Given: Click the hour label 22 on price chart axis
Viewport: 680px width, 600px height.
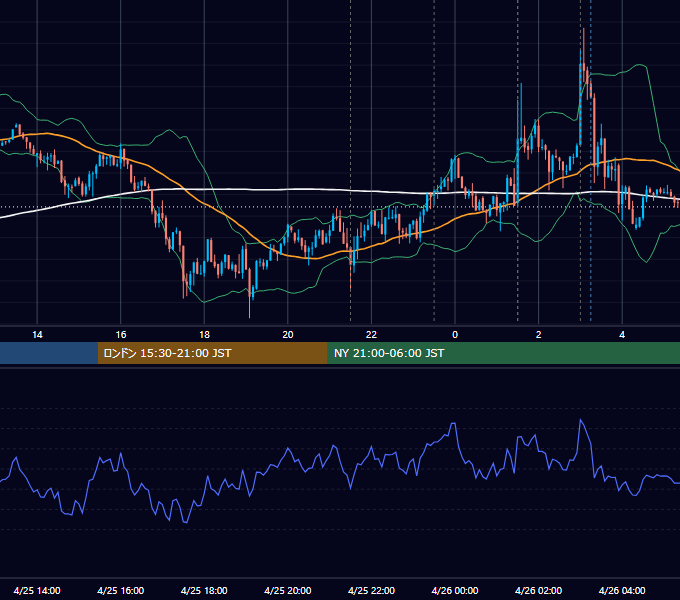Looking at the screenshot, I should tap(371, 335).
